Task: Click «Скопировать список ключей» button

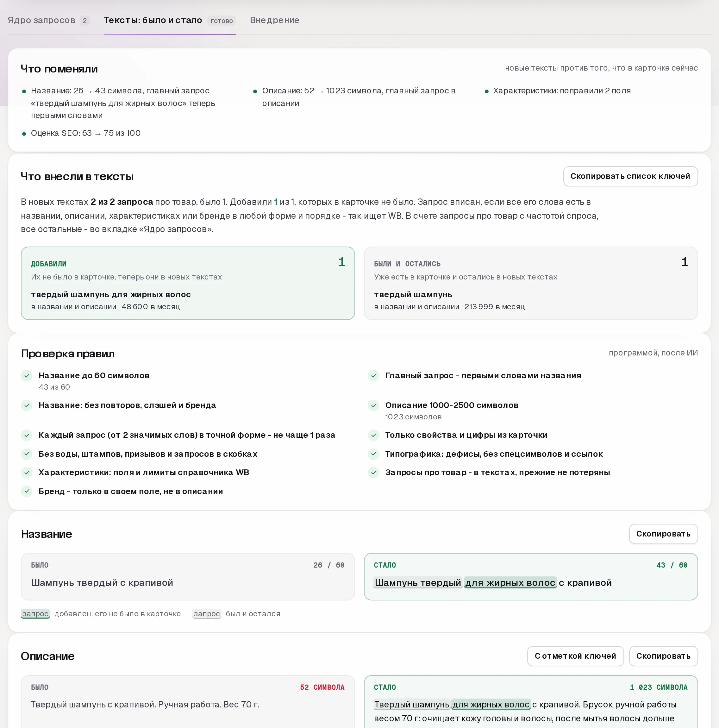Action: (x=630, y=176)
